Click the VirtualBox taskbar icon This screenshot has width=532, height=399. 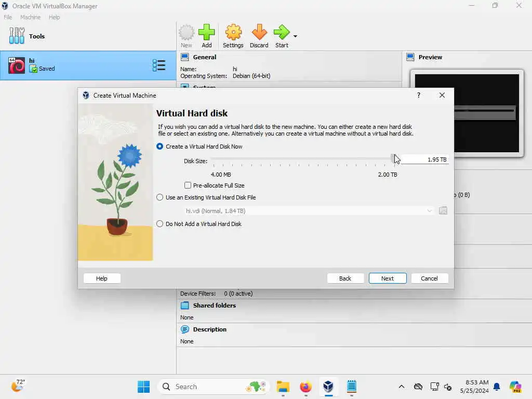(328, 387)
